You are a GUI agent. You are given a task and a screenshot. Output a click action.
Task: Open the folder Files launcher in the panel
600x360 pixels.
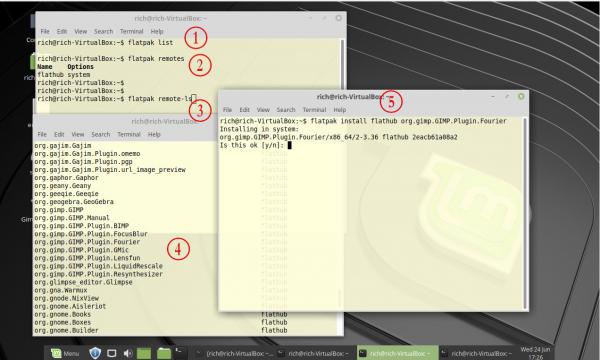coord(164,353)
